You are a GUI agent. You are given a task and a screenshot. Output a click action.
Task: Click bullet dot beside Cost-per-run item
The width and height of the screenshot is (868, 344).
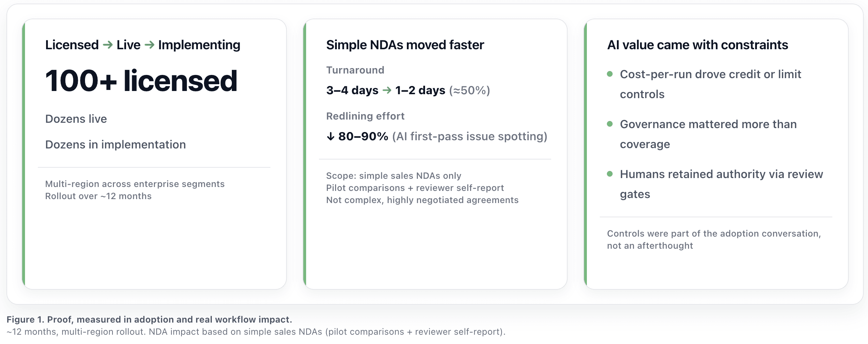tap(610, 74)
